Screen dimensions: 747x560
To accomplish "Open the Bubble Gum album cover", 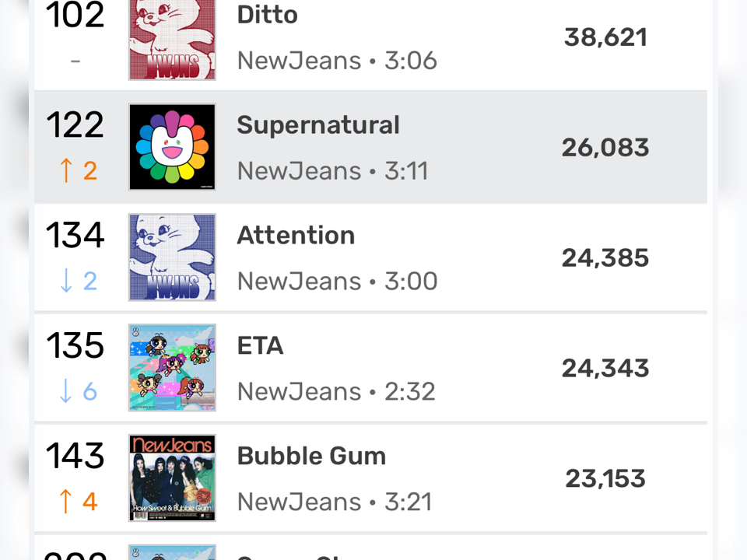I will (172, 478).
